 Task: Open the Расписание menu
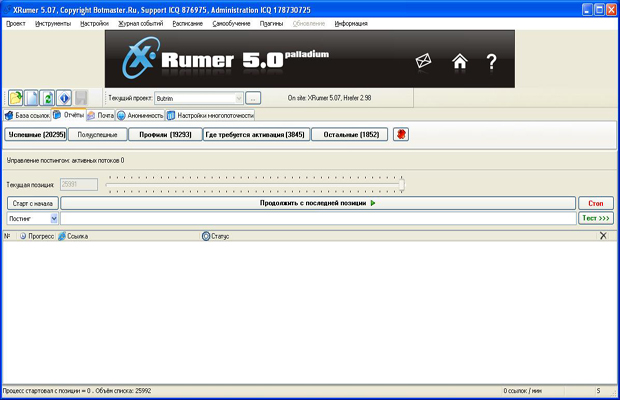[187, 24]
